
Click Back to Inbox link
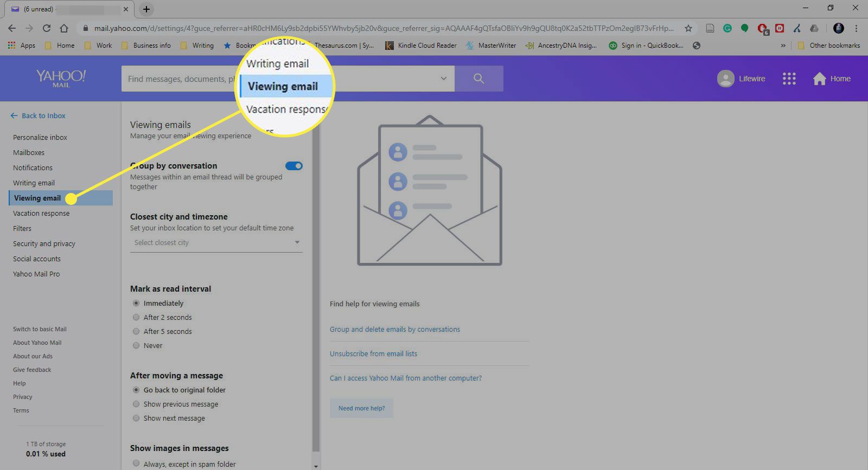[38, 116]
